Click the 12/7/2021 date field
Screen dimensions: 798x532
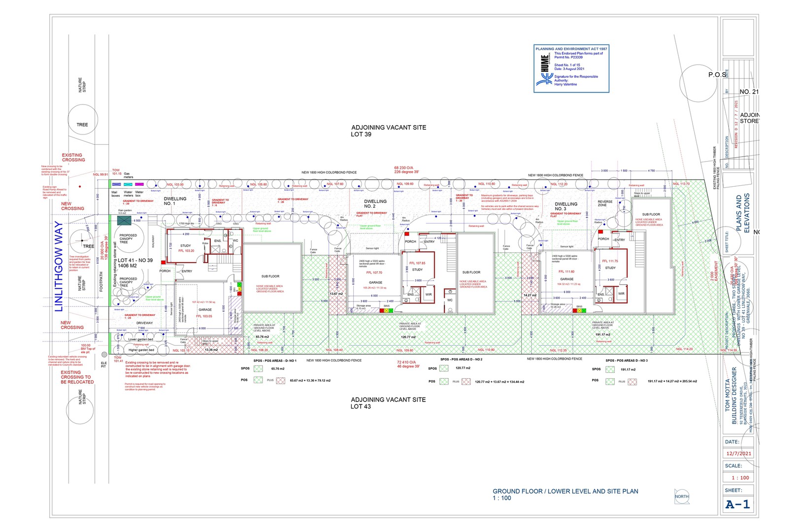coord(738,453)
